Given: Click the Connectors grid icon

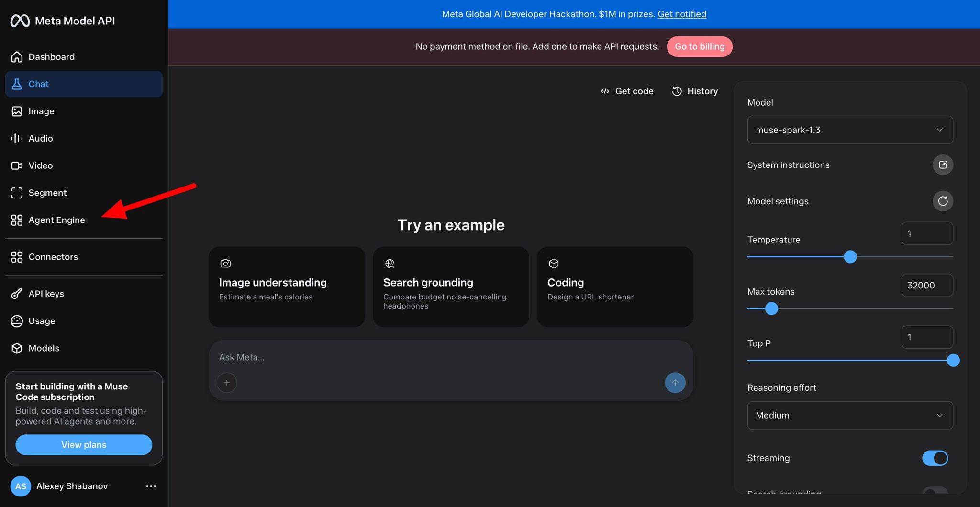Looking at the screenshot, I should pos(17,257).
